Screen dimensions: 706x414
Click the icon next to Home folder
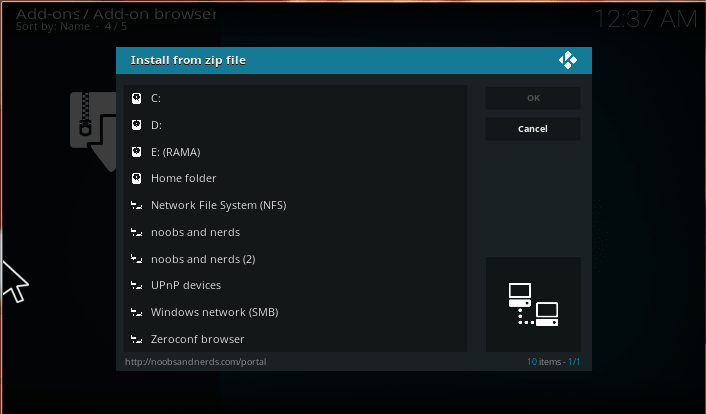[x=136, y=178]
